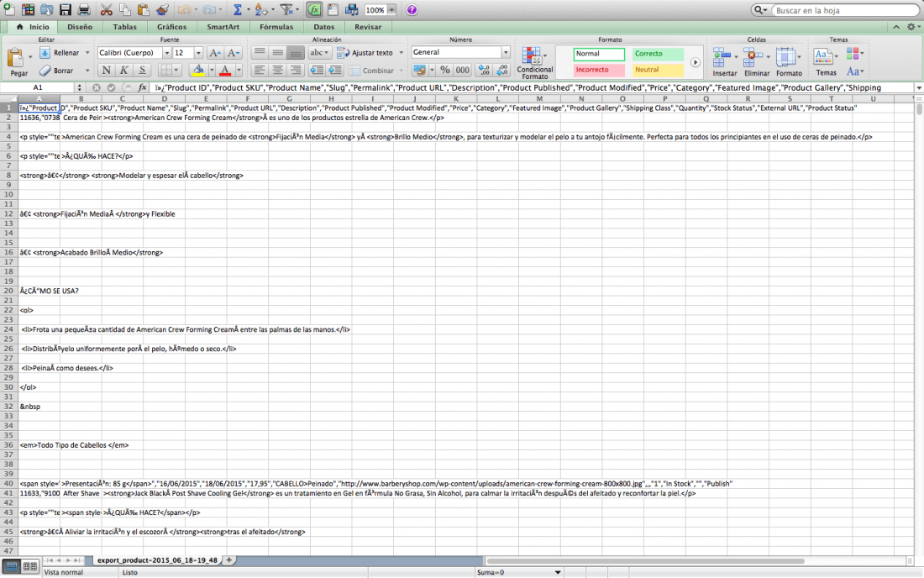
Task: Print the sheet using the printer icon
Action: coord(84,9)
